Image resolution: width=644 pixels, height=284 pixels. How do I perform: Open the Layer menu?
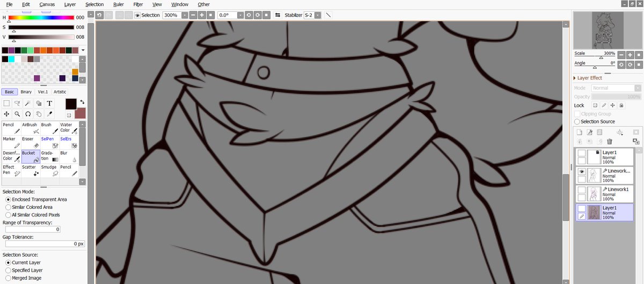[x=70, y=4]
